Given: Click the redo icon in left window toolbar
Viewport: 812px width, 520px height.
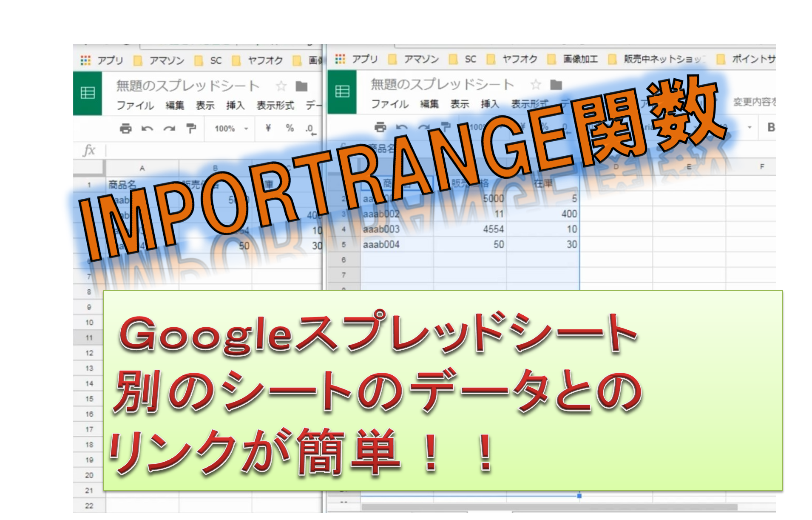Looking at the screenshot, I should [169, 128].
